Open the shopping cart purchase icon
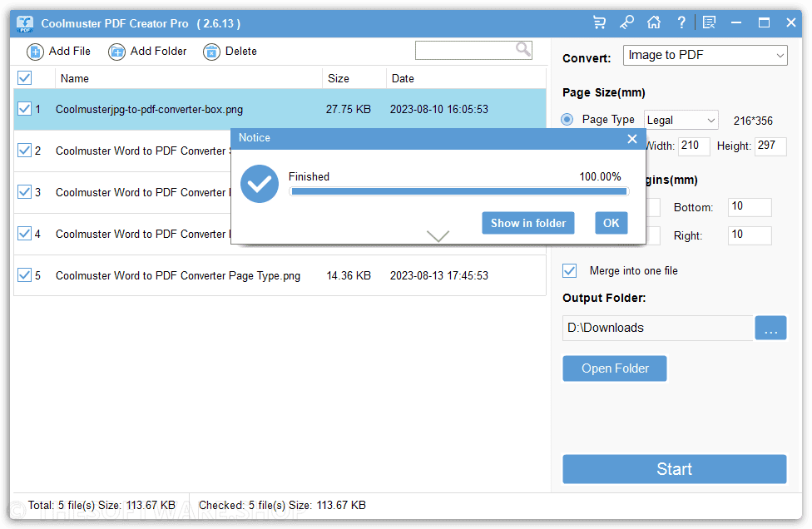This screenshot has height=529, width=812. point(599,22)
